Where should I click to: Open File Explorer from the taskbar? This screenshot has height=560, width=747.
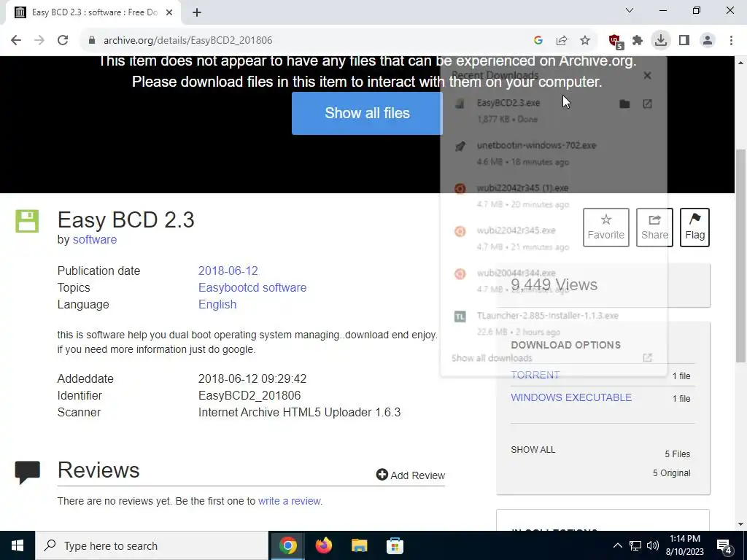(x=359, y=545)
